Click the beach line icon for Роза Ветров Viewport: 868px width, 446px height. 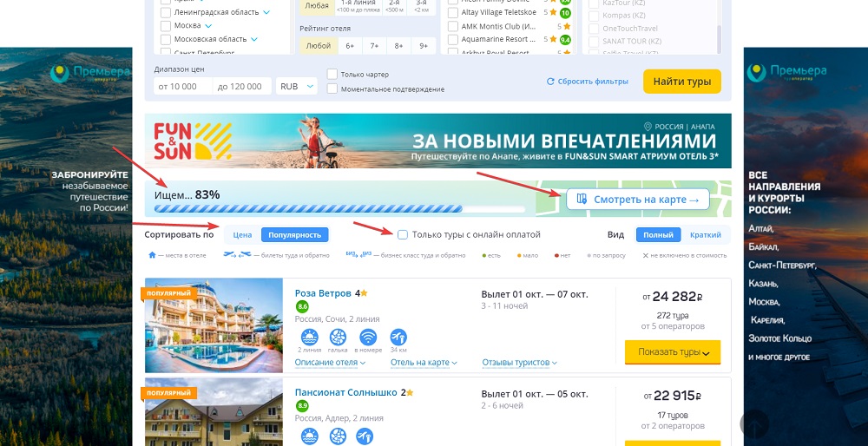click(310, 337)
